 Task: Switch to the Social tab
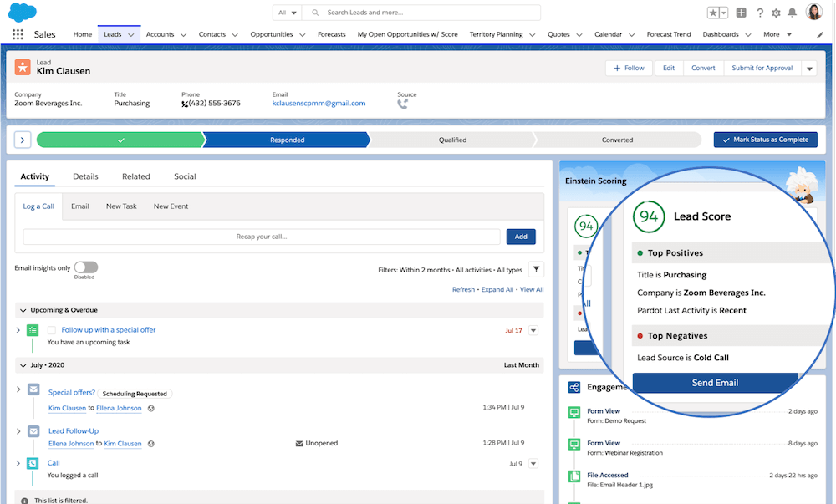(x=185, y=176)
